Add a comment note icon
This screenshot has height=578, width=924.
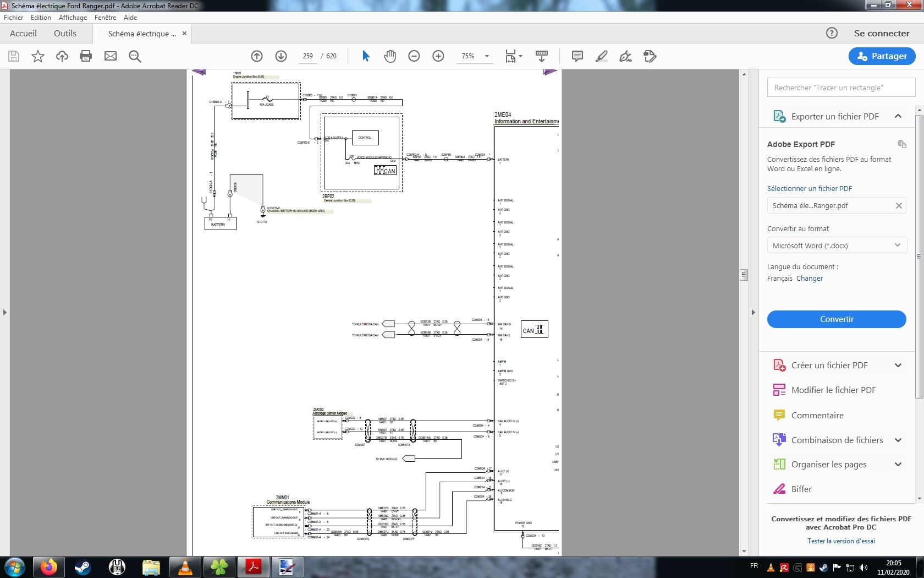pyautogui.click(x=577, y=56)
